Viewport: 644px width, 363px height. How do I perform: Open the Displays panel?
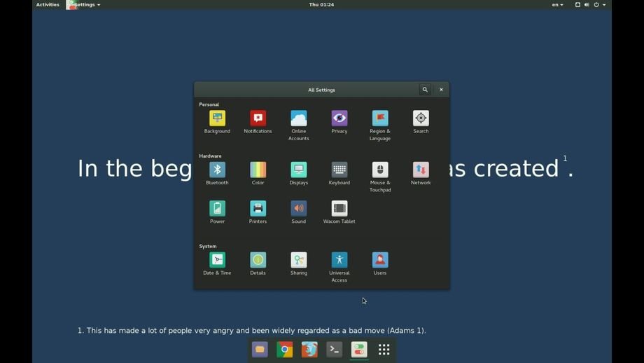tap(299, 170)
